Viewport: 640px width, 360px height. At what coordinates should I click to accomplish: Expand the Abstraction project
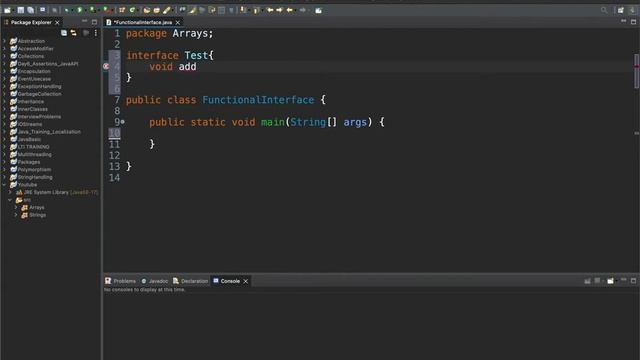pos(4,41)
